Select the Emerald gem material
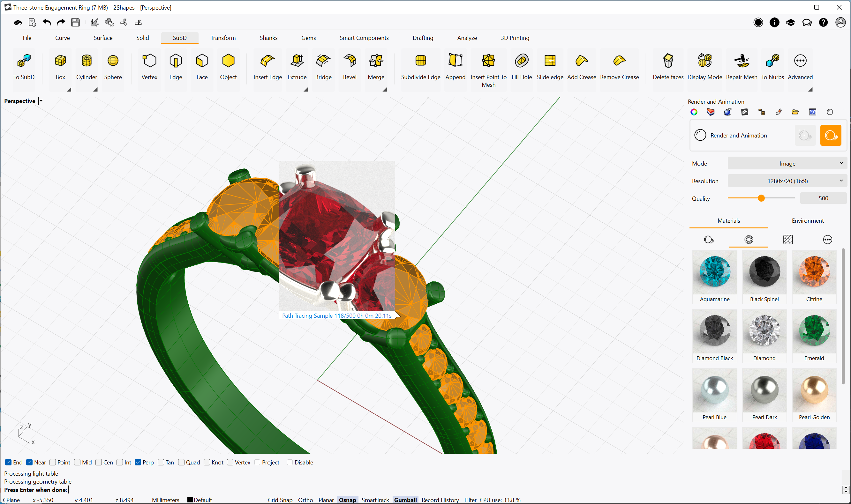 coord(814,336)
